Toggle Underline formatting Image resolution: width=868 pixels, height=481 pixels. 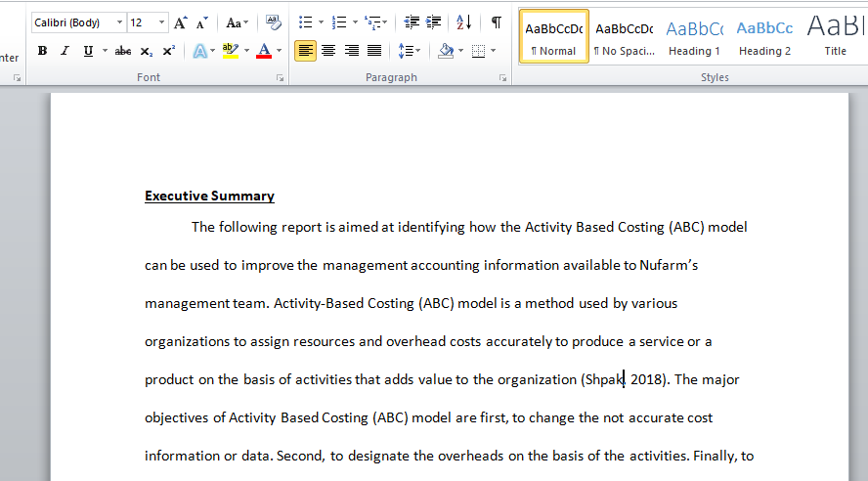[88, 51]
